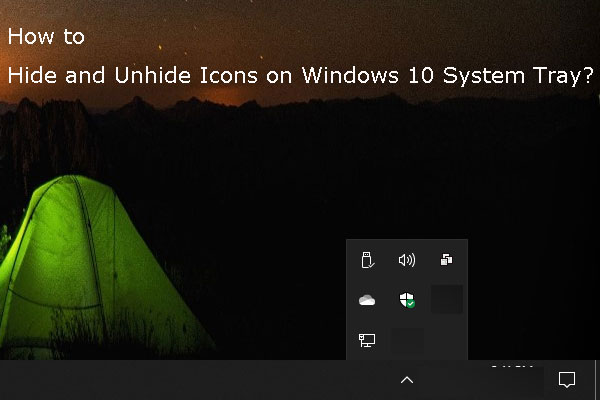Click the top-right icon in tray overflow
Viewport: 600px width, 400px height.
click(446, 260)
